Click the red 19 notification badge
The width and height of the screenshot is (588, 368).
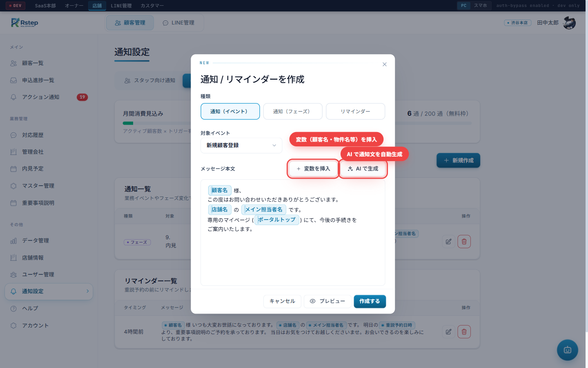(x=82, y=97)
